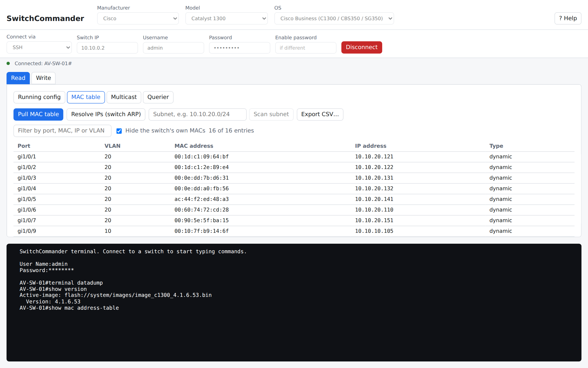Click the 'show mac address-table' terminal line
The height and width of the screenshot is (368, 588).
(69, 308)
